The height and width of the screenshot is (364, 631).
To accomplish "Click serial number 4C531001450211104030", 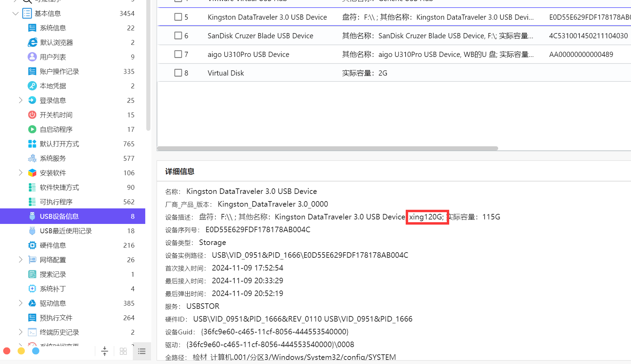I will pos(589,36).
